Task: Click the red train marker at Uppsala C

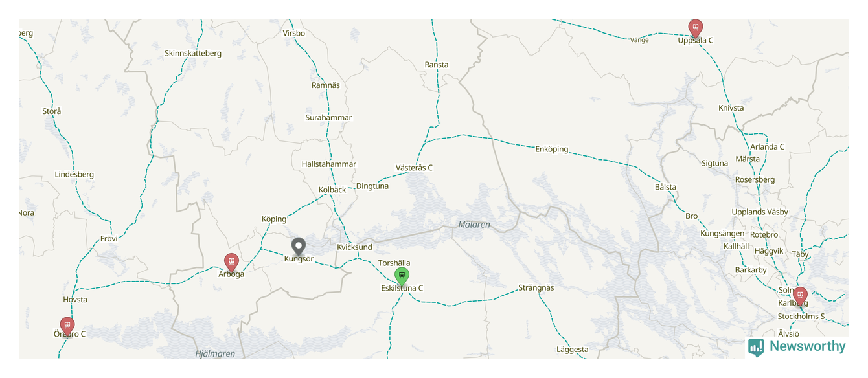Action: point(696,28)
